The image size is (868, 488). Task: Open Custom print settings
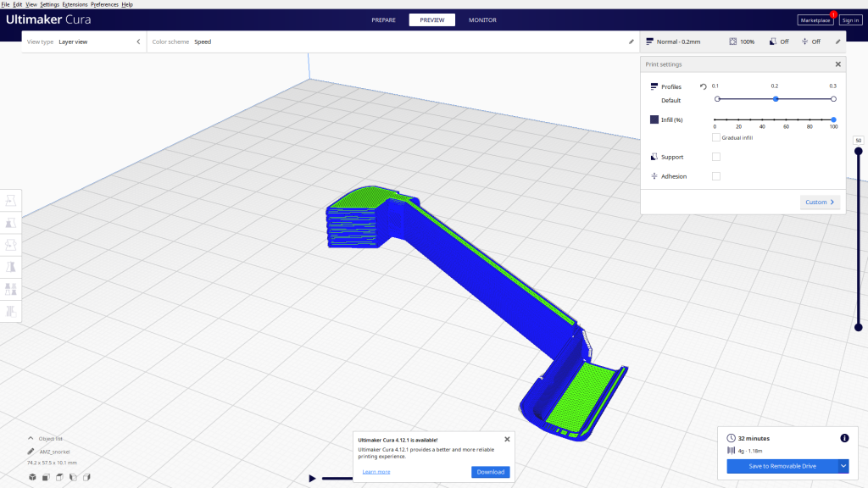[x=820, y=202]
